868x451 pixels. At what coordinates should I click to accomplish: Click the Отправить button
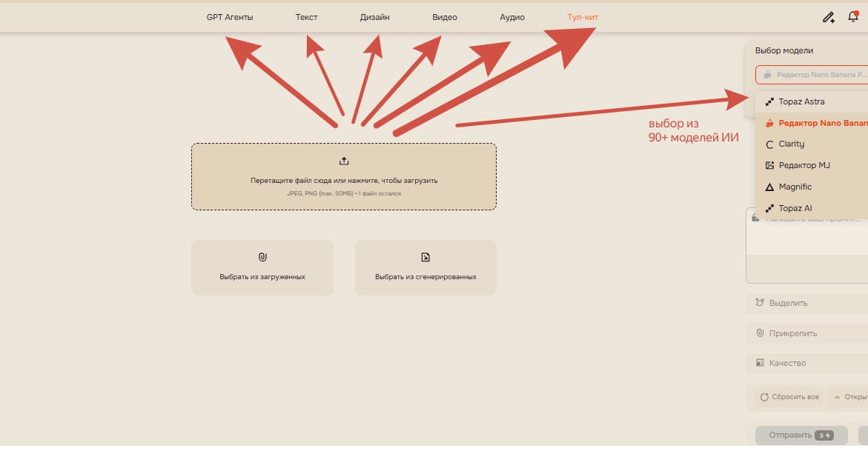coord(801,435)
